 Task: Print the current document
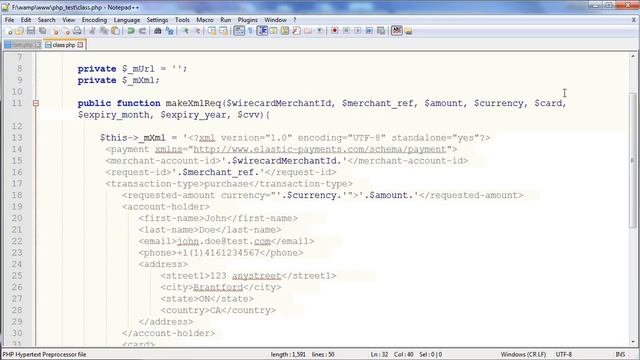[x=77, y=31]
